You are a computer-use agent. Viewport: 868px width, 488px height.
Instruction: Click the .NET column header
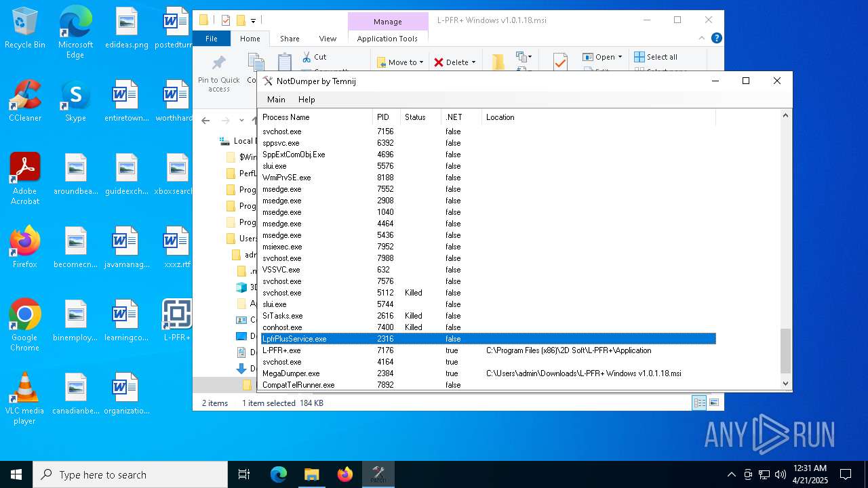[x=461, y=117]
